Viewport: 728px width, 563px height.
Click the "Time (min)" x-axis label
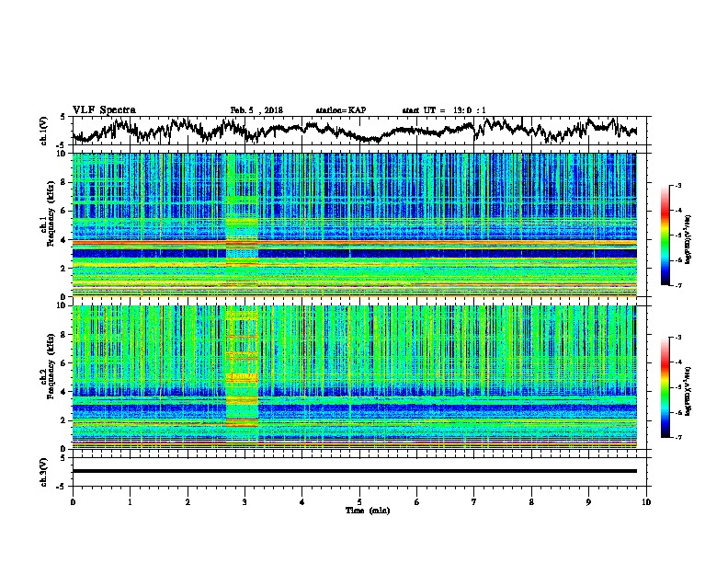pos(368,511)
